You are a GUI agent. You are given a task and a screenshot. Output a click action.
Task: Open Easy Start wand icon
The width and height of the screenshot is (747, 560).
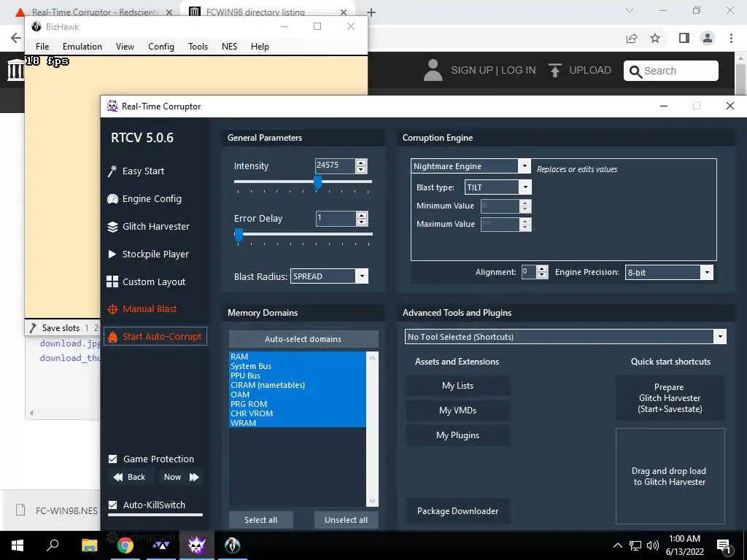tap(112, 171)
